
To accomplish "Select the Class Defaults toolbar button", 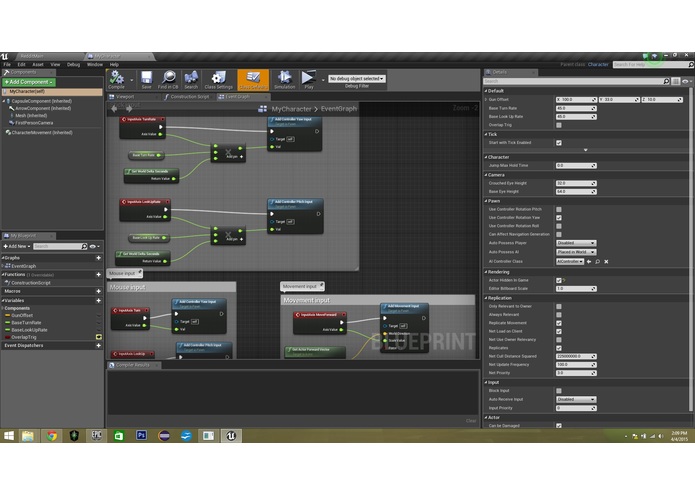I will (253, 80).
